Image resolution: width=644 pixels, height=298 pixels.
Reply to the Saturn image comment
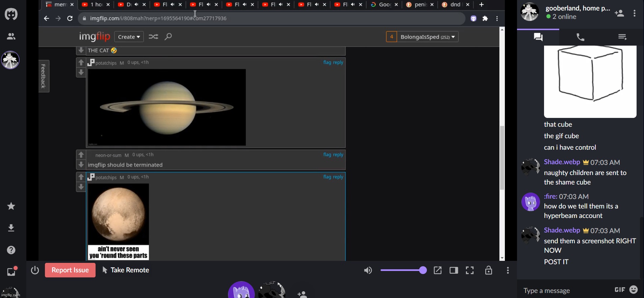(338, 63)
